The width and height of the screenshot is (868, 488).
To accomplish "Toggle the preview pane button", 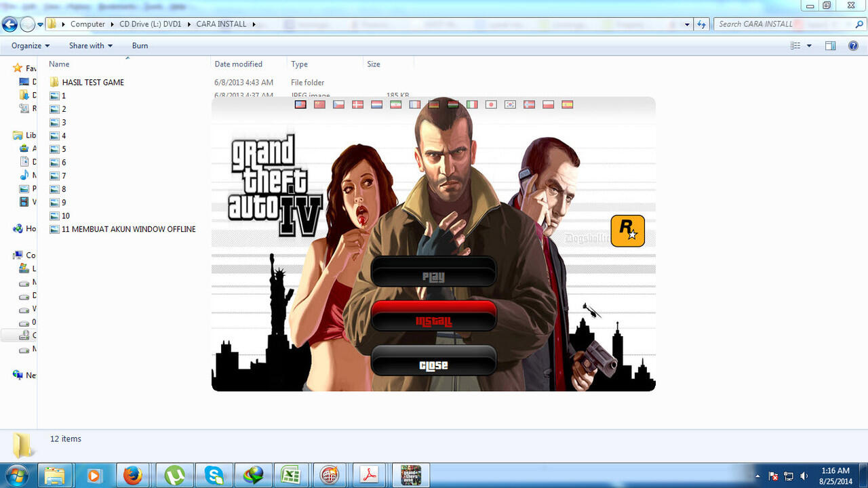I will (x=830, y=45).
